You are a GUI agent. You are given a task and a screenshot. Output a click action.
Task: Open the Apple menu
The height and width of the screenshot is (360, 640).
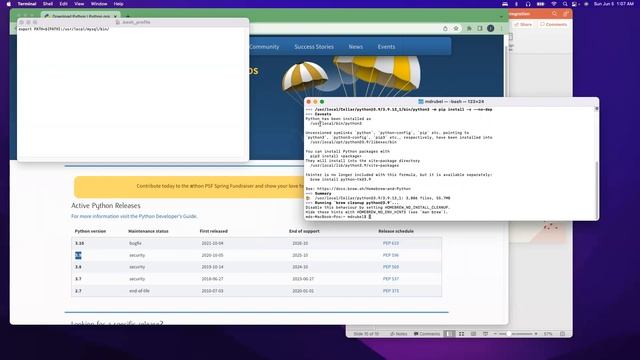[9, 4]
